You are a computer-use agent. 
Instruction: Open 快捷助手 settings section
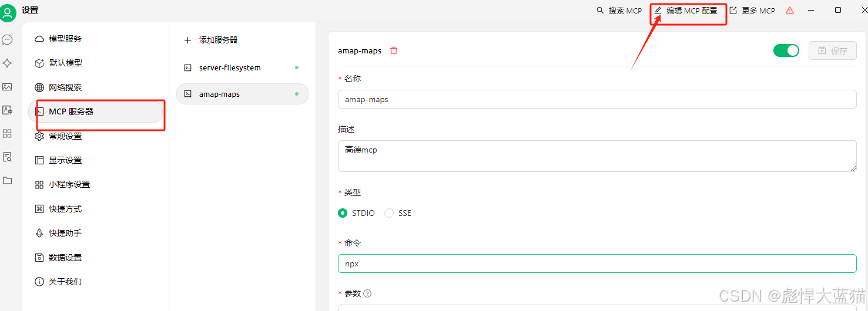[x=96, y=233]
